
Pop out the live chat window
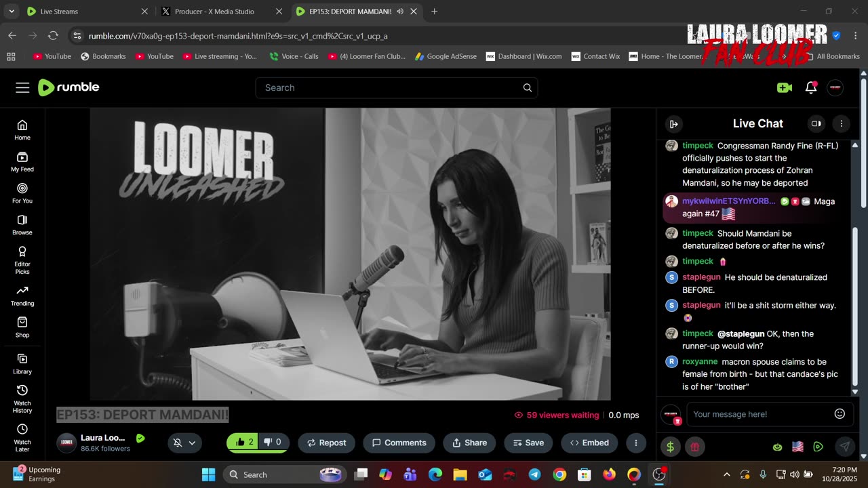click(816, 124)
